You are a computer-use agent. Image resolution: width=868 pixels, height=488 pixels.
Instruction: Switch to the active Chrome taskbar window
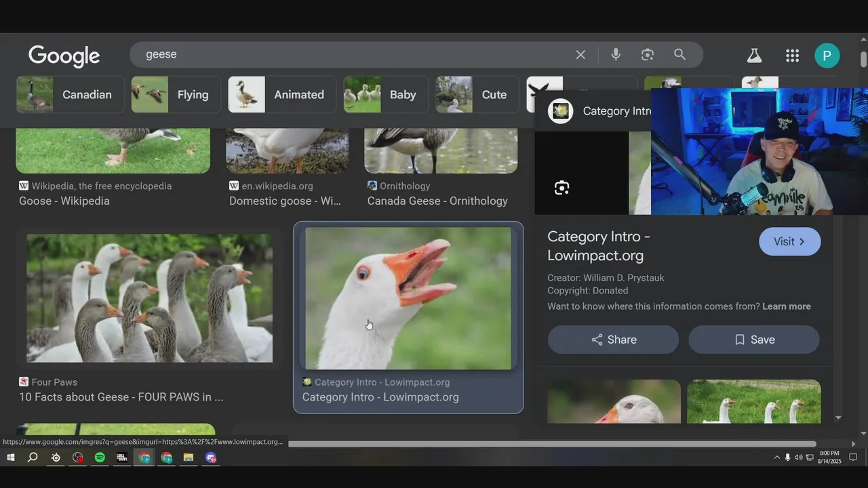click(144, 457)
